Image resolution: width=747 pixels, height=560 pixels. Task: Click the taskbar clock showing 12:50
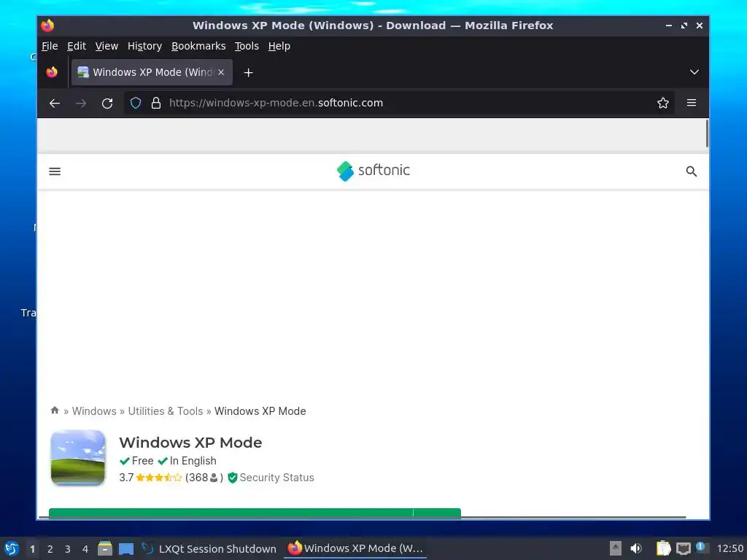point(729,548)
